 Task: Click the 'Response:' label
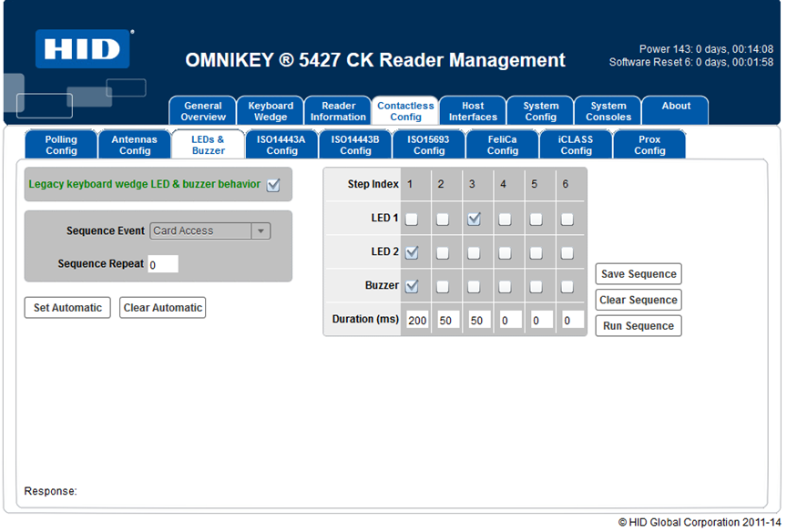click(x=50, y=491)
